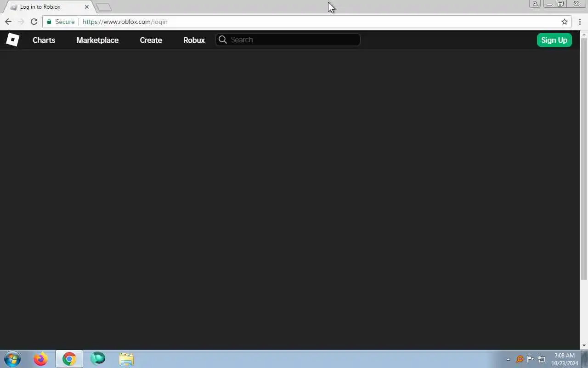The image size is (588, 368).
Task: Click the network tray icon
Action: pos(542,359)
